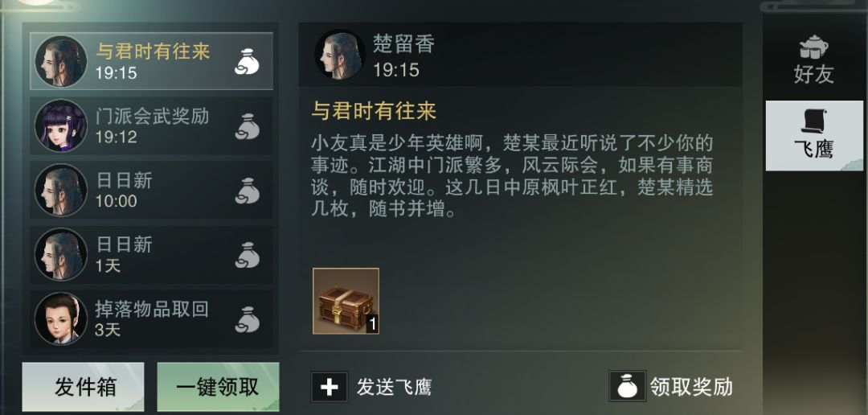Switch to the 飞鹰 tab
The height and width of the screenshot is (415, 868).
pyautogui.click(x=813, y=136)
